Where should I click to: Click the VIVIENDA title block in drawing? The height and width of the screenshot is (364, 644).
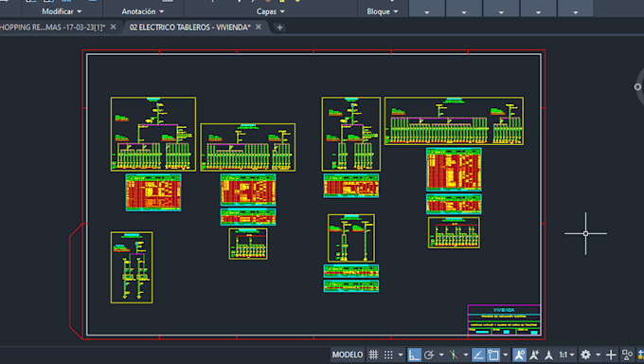pyautogui.click(x=504, y=320)
